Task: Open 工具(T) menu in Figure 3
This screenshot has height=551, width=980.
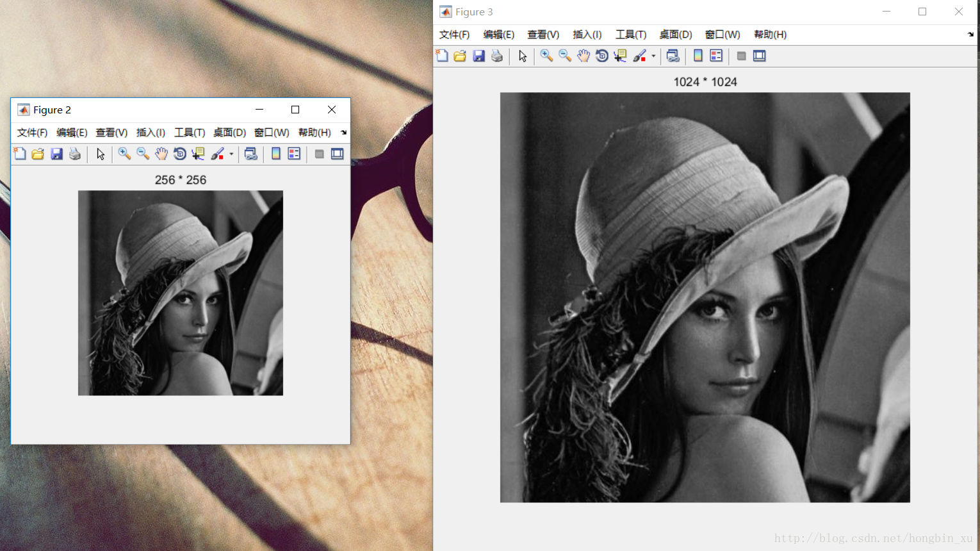Action: coord(630,35)
